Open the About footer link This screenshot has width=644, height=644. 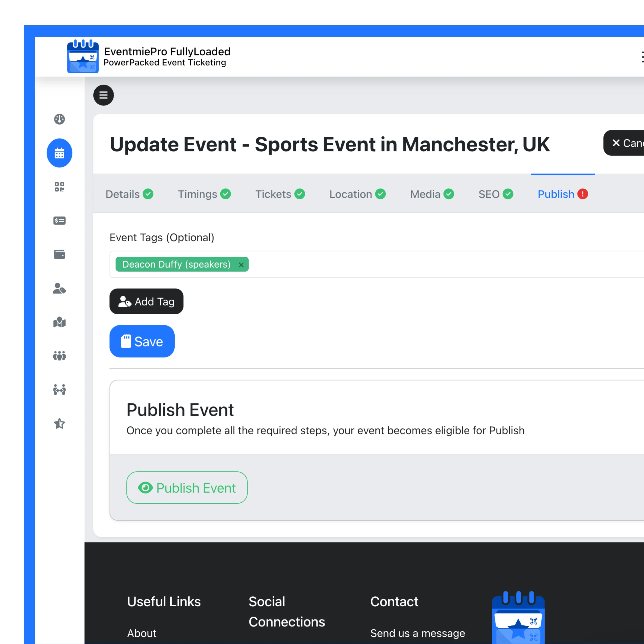click(142, 633)
